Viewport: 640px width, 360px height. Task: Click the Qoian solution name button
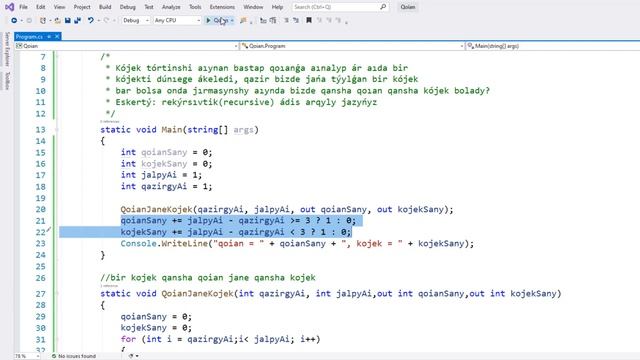click(407, 7)
